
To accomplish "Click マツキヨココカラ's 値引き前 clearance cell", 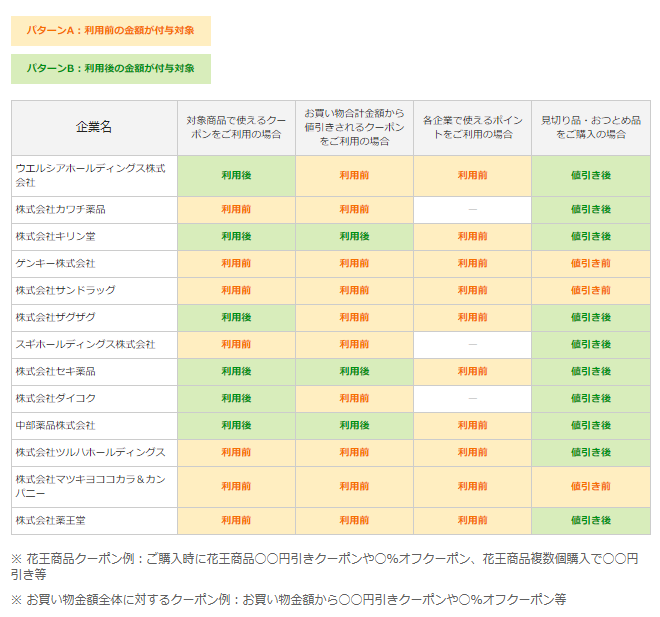I will (x=591, y=487).
